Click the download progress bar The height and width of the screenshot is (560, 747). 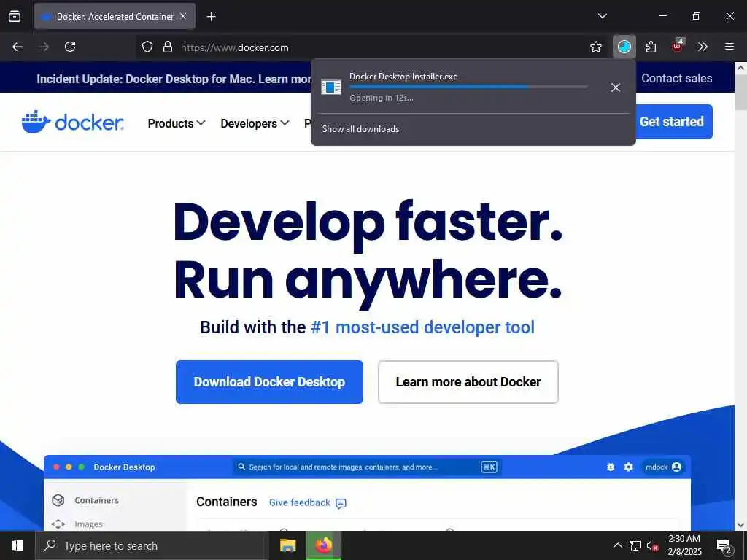pyautogui.click(x=468, y=87)
